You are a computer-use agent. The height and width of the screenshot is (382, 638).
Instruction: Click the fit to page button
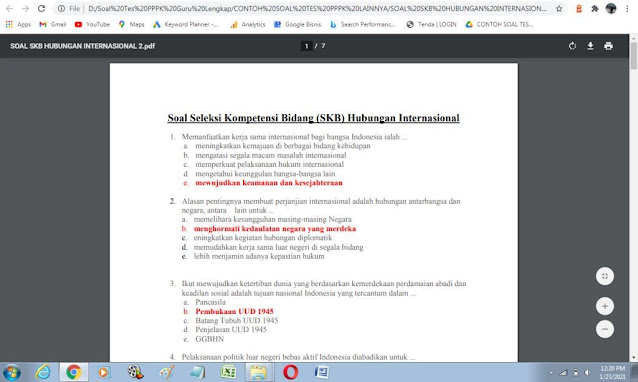coord(605,276)
